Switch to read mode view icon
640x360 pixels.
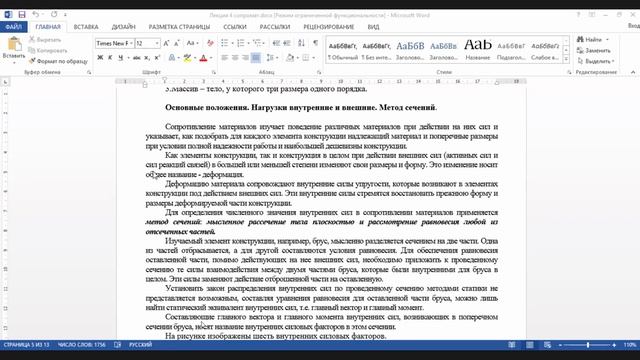tap(511, 345)
